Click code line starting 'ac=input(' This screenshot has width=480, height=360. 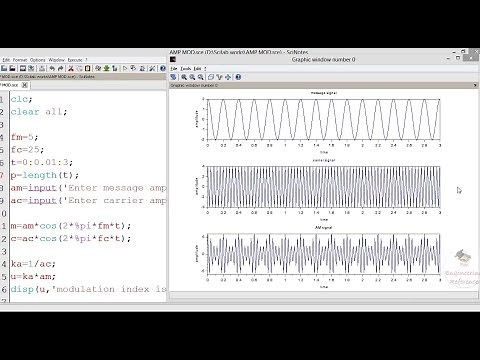88,200
